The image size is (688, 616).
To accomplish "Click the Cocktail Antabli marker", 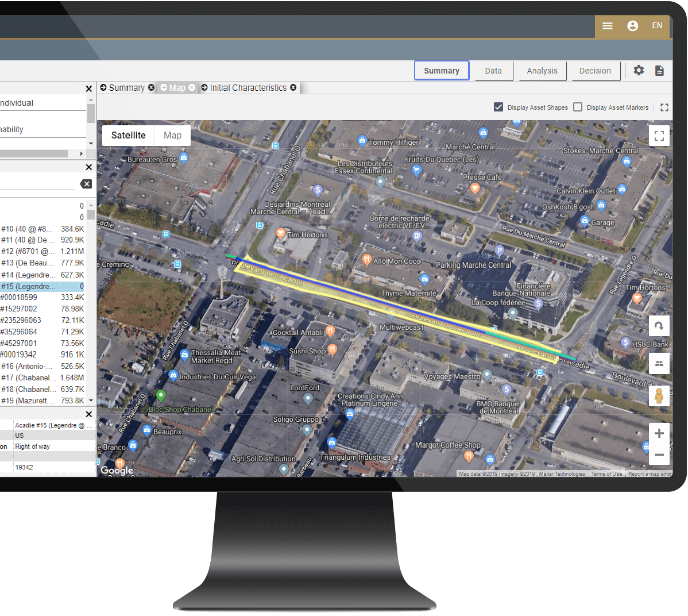I will click(x=330, y=330).
